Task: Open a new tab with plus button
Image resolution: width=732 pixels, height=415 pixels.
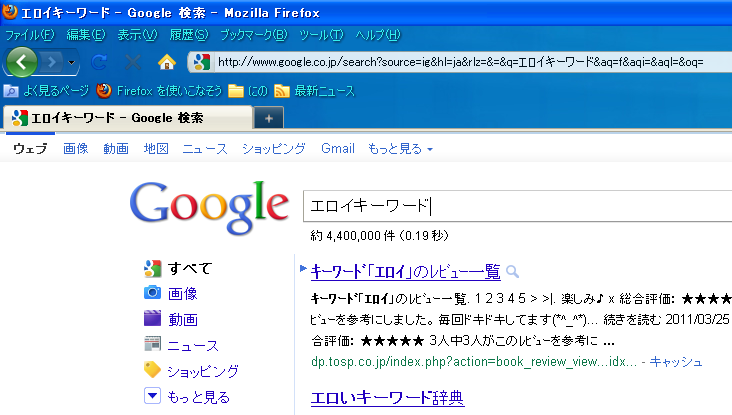Action: [269, 119]
